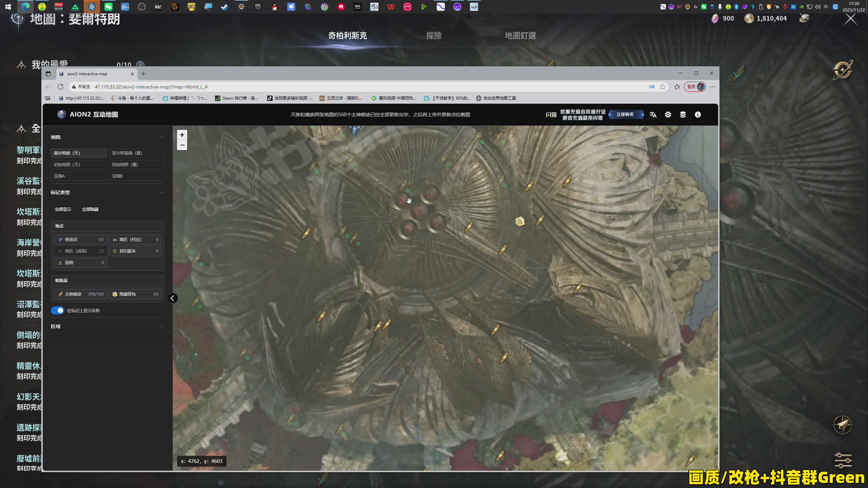Collapse the 地图 section chevron
868x488 pixels.
[x=162, y=137]
